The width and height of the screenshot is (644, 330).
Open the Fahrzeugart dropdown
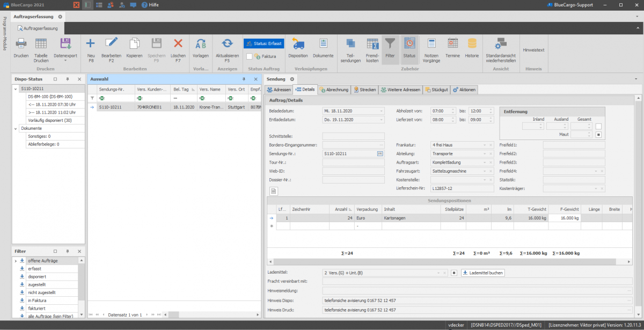pos(484,171)
